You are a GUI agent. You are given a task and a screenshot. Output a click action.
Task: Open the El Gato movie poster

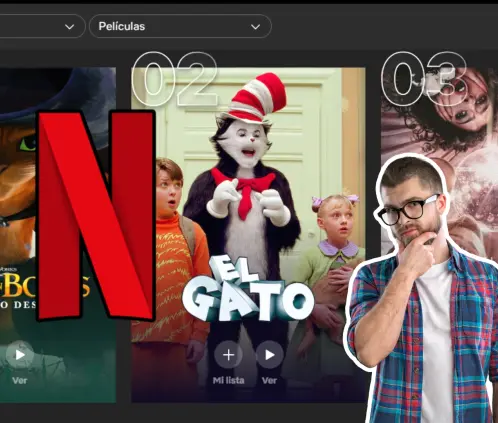click(248, 235)
